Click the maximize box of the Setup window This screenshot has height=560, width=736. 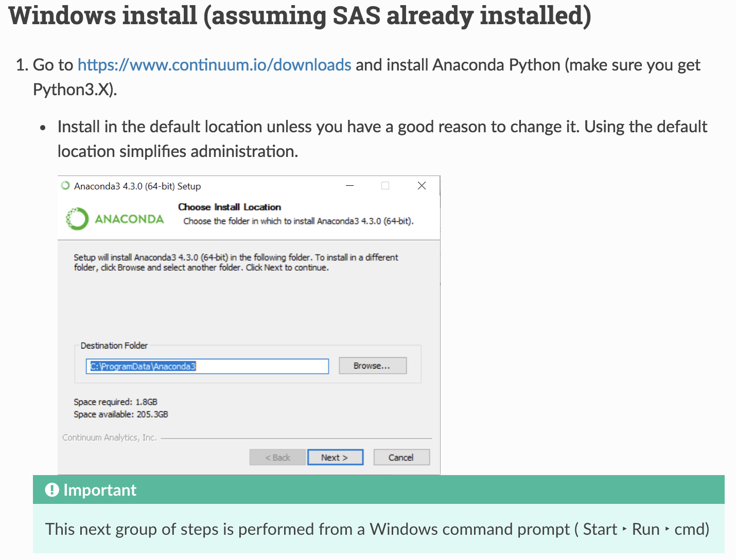point(385,186)
